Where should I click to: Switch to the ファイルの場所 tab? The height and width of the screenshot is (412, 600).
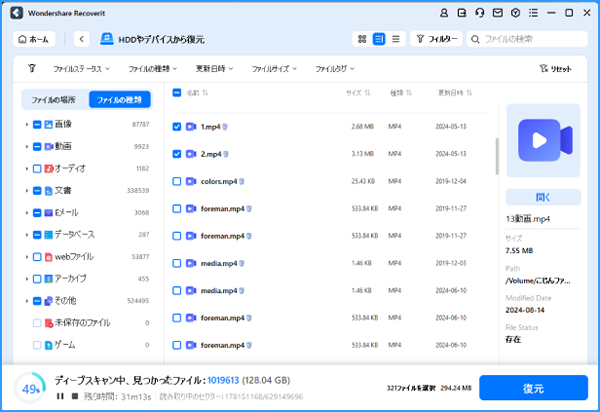pyautogui.click(x=54, y=99)
